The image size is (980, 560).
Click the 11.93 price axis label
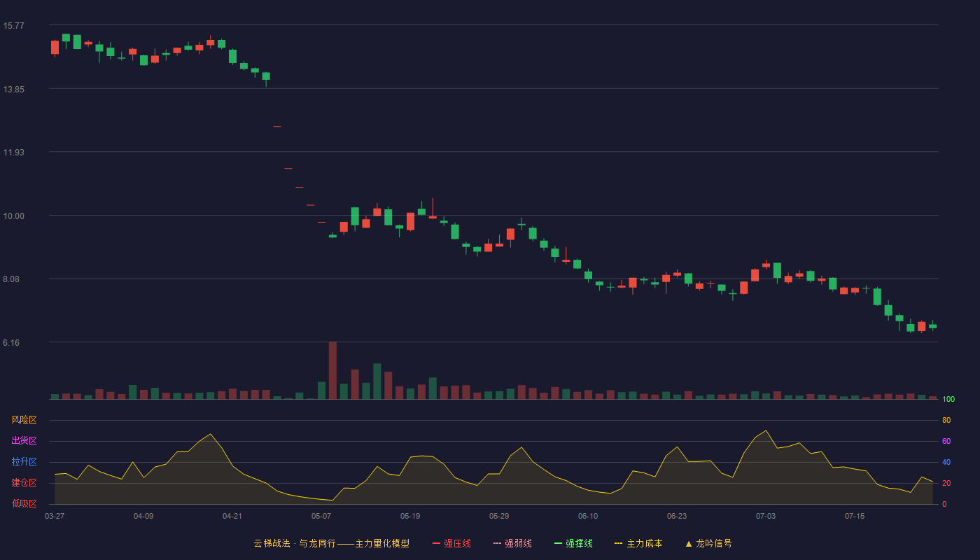(13, 153)
